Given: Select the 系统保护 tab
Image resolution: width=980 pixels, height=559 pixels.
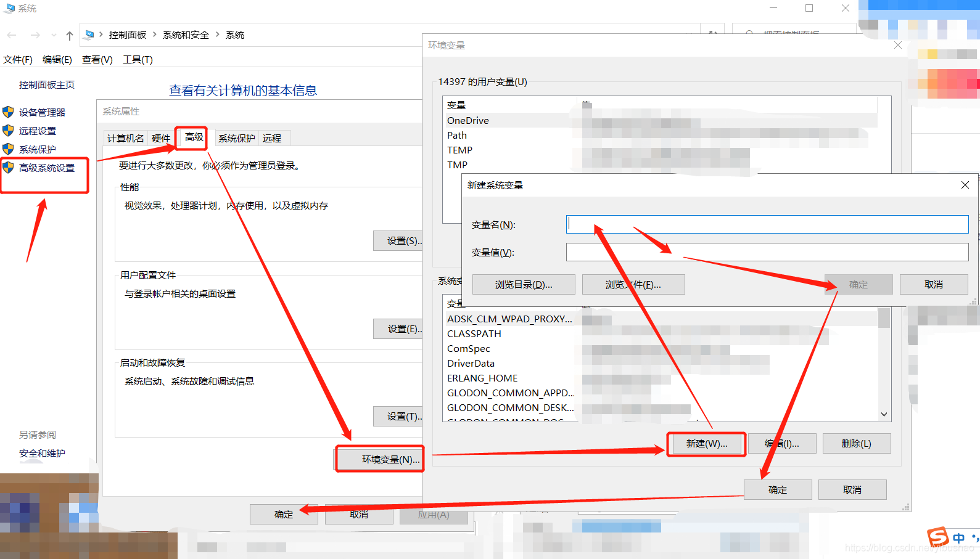Looking at the screenshot, I should [x=237, y=138].
